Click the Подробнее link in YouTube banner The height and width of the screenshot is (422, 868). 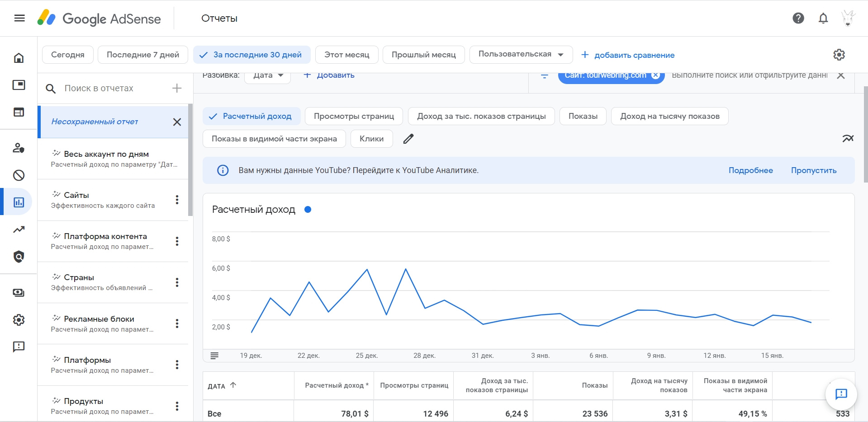750,170
